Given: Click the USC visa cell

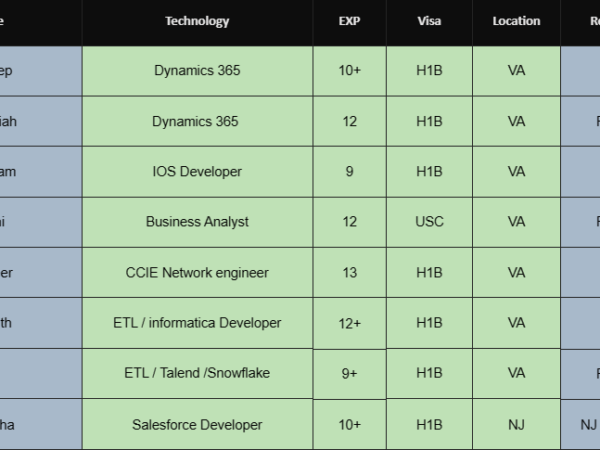Looking at the screenshot, I should [x=429, y=222].
